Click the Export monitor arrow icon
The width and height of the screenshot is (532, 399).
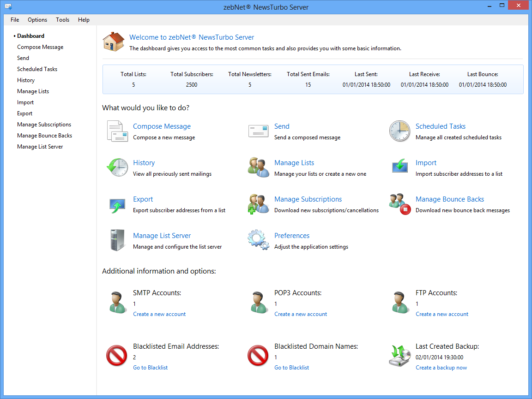[117, 205]
